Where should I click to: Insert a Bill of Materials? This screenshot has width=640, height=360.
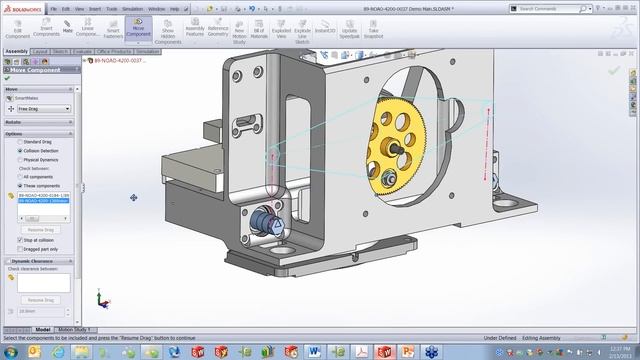pyautogui.click(x=259, y=29)
